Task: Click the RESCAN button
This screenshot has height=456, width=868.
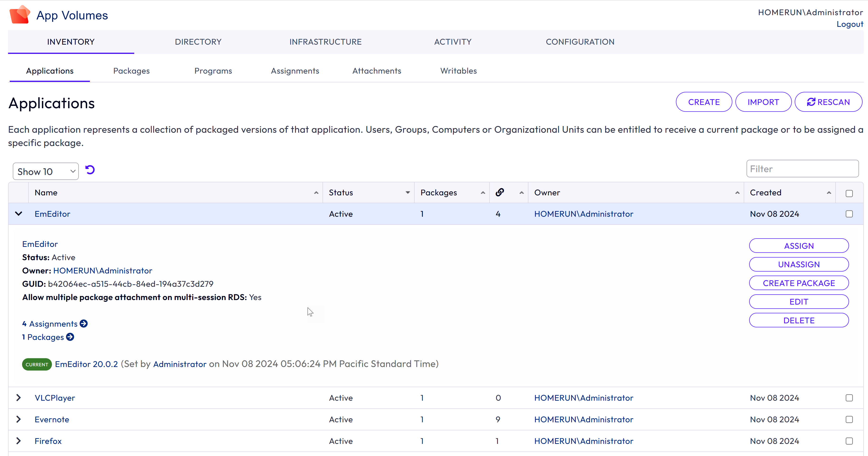Action: tap(829, 102)
